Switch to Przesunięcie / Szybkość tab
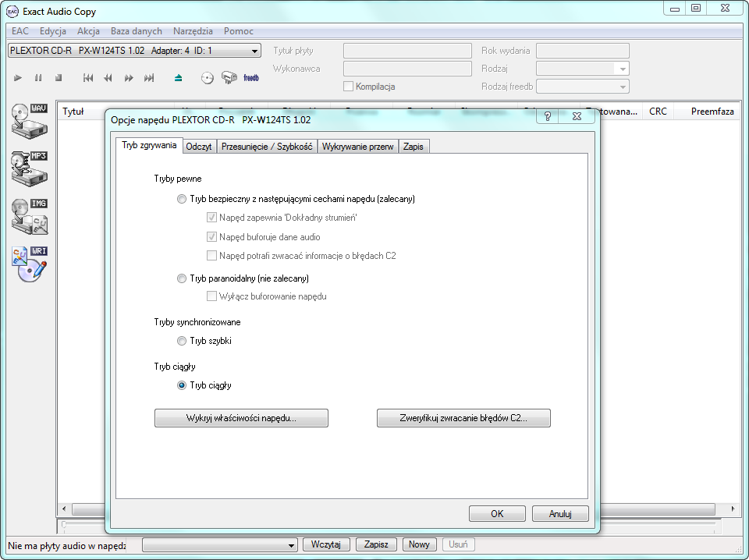 pos(267,147)
